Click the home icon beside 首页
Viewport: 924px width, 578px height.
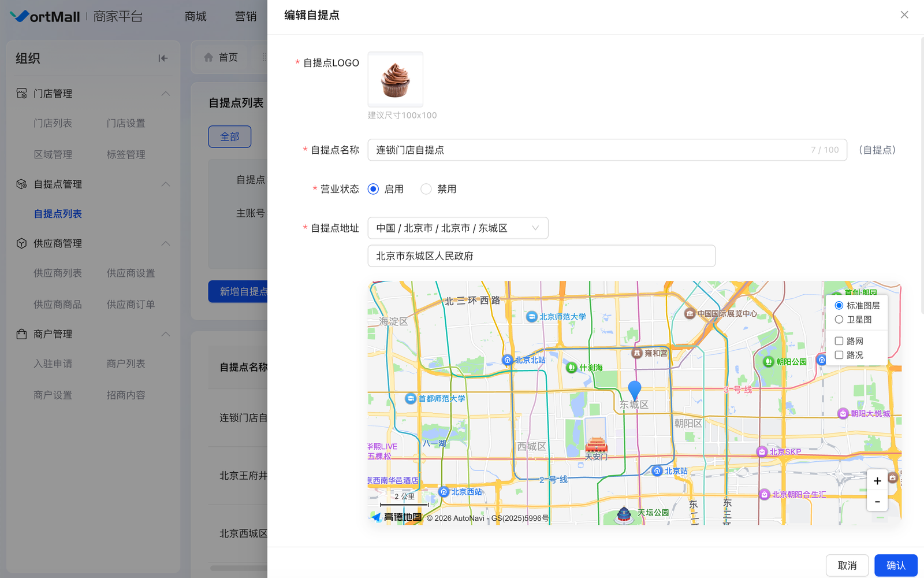208,57
